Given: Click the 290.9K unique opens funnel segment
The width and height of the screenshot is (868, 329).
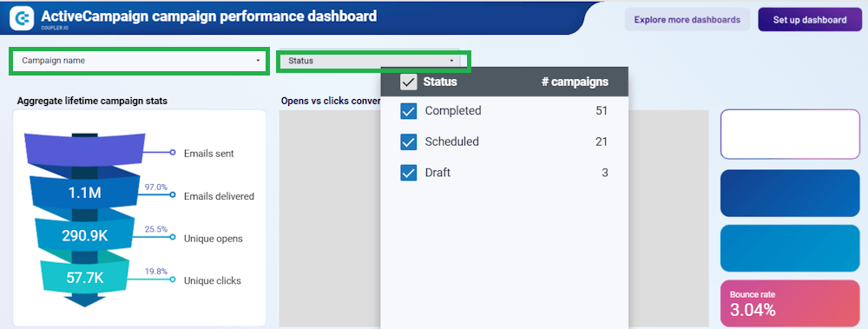Looking at the screenshot, I should (85, 236).
